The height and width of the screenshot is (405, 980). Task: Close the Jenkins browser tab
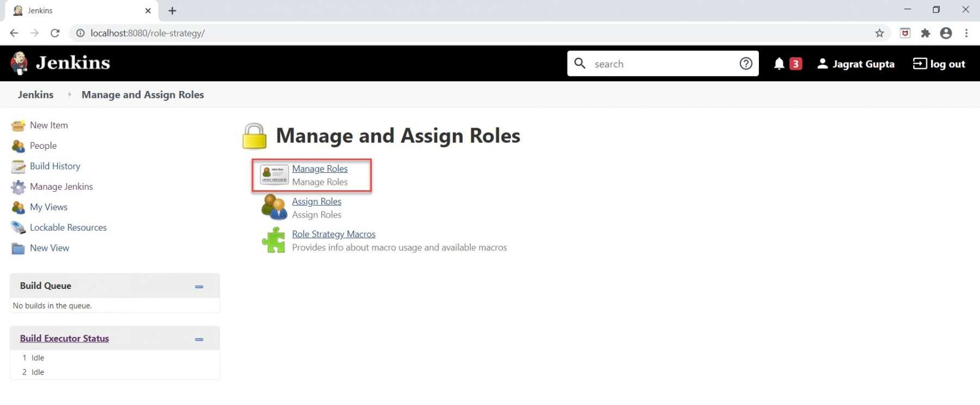point(148,11)
